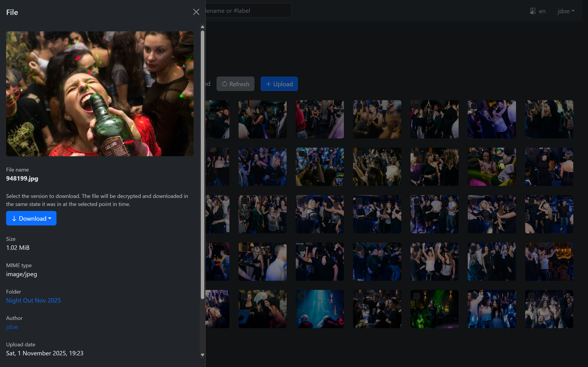Click the Upload button
The width and height of the screenshot is (588, 367).
(x=279, y=84)
